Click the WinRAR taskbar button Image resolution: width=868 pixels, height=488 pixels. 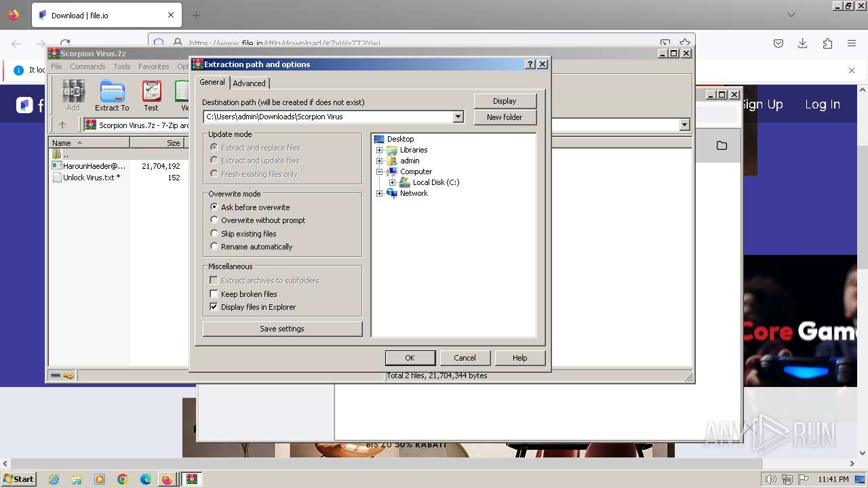point(191,479)
